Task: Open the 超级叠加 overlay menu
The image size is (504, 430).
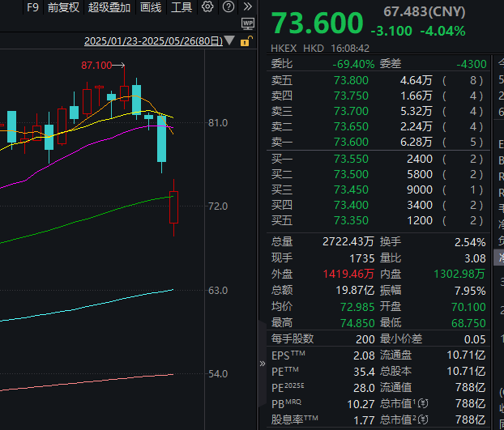Action: click(x=109, y=7)
